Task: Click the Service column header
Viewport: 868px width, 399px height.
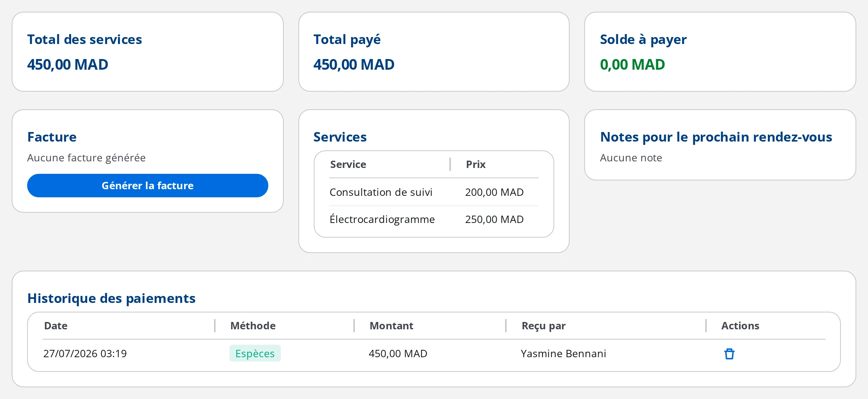Action: point(348,164)
